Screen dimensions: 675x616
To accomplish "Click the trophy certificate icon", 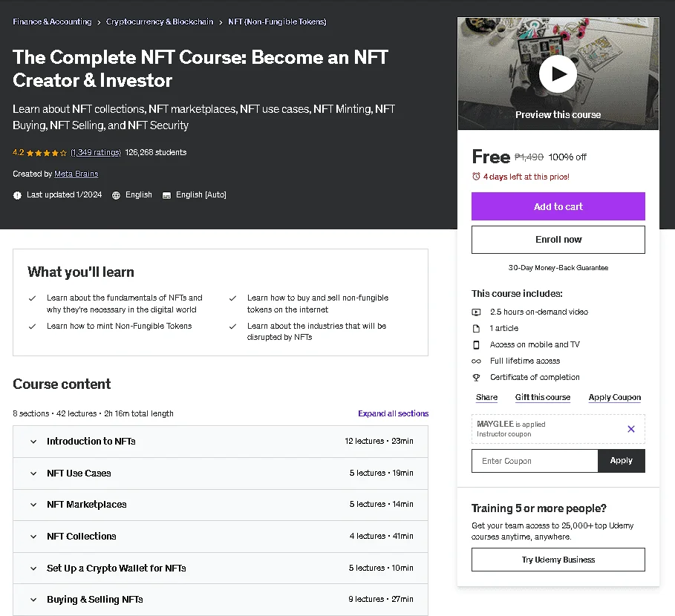I will click(476, 378).
